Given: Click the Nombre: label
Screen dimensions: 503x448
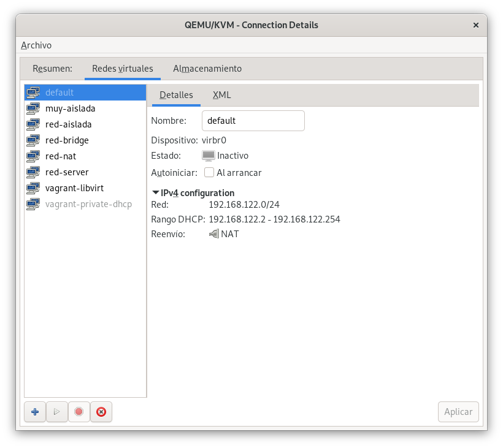Looking at the screenshot, I should [169, 121].
